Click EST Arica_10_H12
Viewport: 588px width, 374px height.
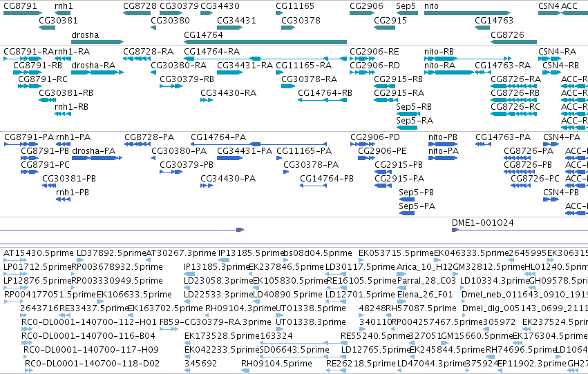click(x=424, y=267)
